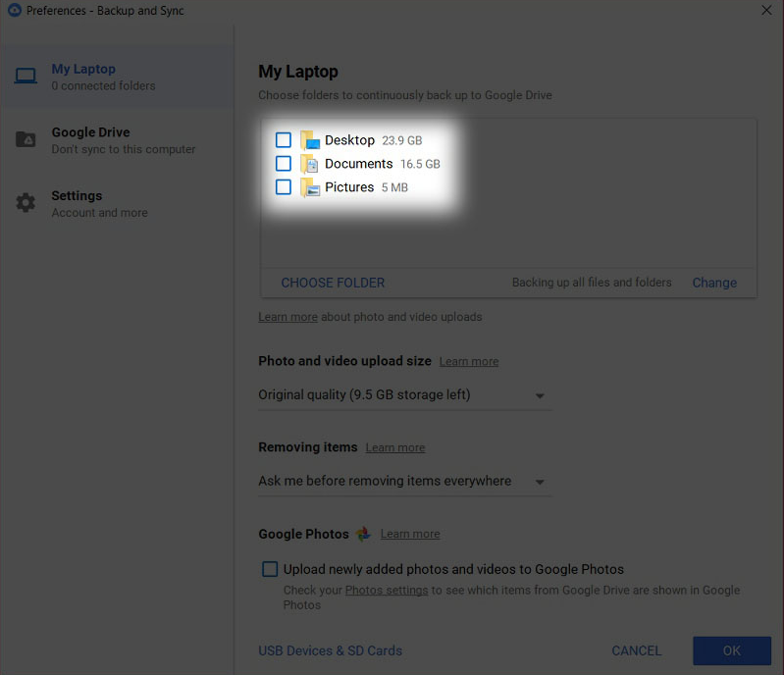784x675 pixels.
Task: Open the Original quality upload size dropdown
Action: [x=405, y=395]
